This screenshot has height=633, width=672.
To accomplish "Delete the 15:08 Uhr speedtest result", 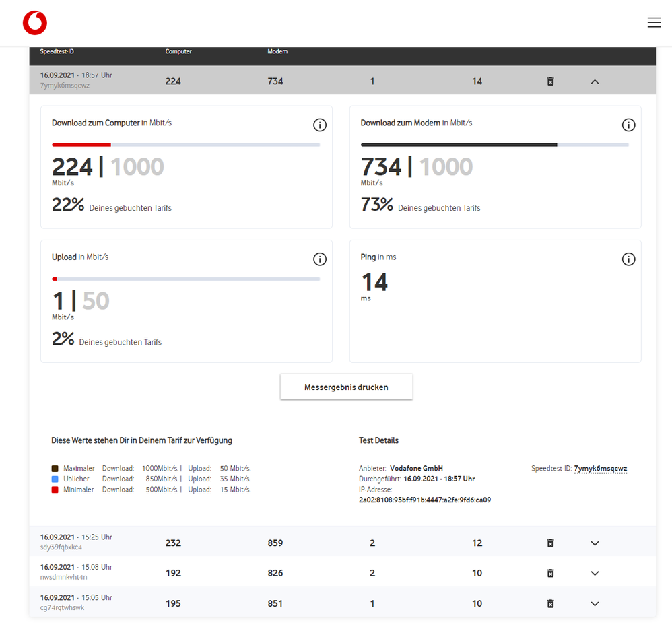I will point(551,574).
